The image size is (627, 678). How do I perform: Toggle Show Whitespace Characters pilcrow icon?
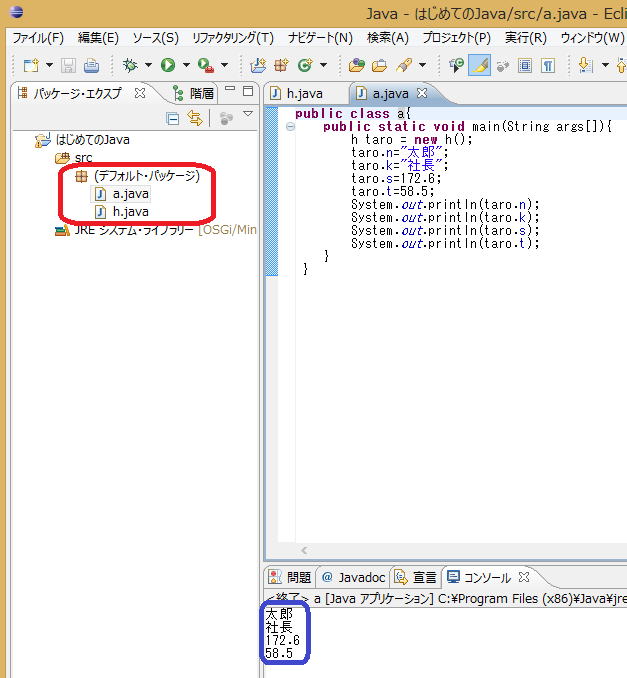pos(548,65)
